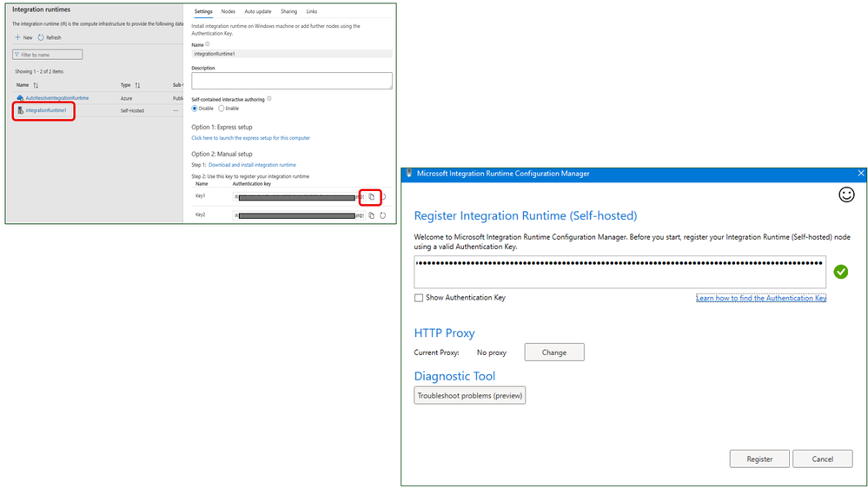The height and width of the screenshot is (488, 868).
Task: Select the Enable radio button
Action: coord(221,109)
